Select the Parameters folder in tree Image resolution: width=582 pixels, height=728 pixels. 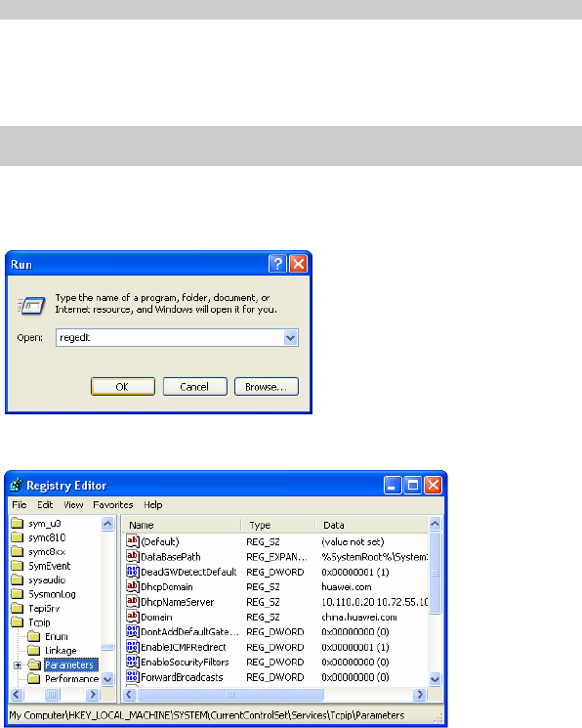click(69, 664)
